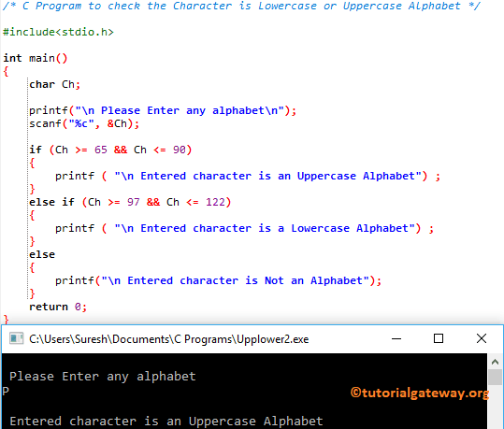
Task: Click the console window application icon
Action: (x=17, y=338)
